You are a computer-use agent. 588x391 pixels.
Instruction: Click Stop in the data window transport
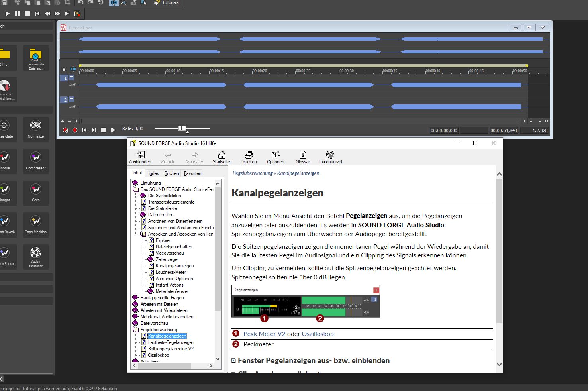(x=104, y=130)
